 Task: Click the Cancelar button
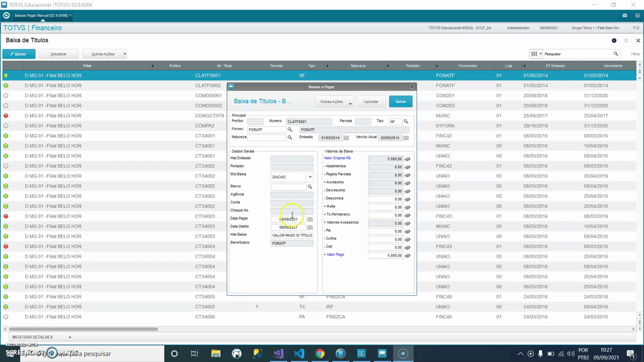click(x=371, y=102)
